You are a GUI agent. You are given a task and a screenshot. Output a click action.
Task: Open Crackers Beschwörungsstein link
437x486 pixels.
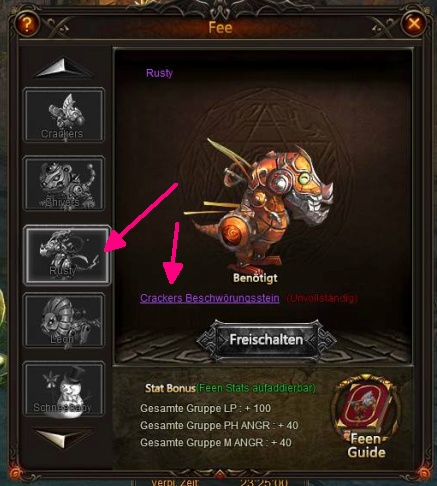click(x=210, y=298)
